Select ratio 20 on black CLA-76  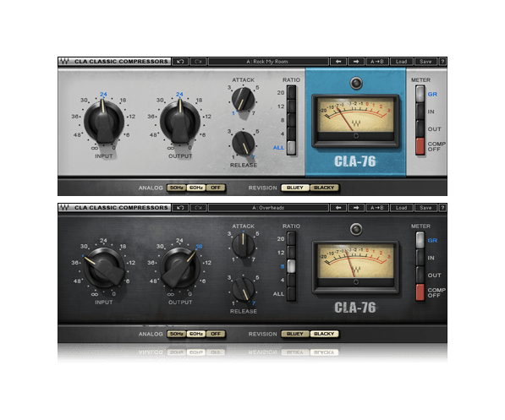click(292, 238)
